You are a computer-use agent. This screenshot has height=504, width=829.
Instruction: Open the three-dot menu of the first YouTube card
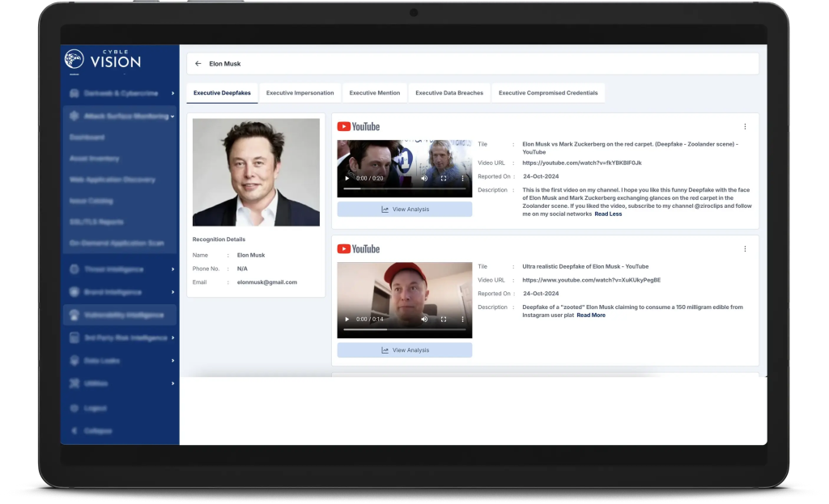[745, 126]
